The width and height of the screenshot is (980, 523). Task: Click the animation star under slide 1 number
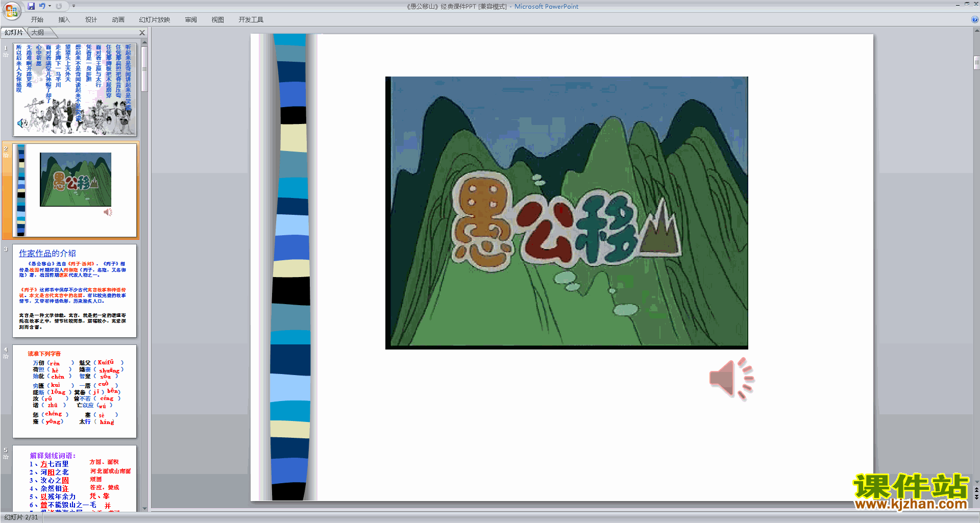coord(6,55)
